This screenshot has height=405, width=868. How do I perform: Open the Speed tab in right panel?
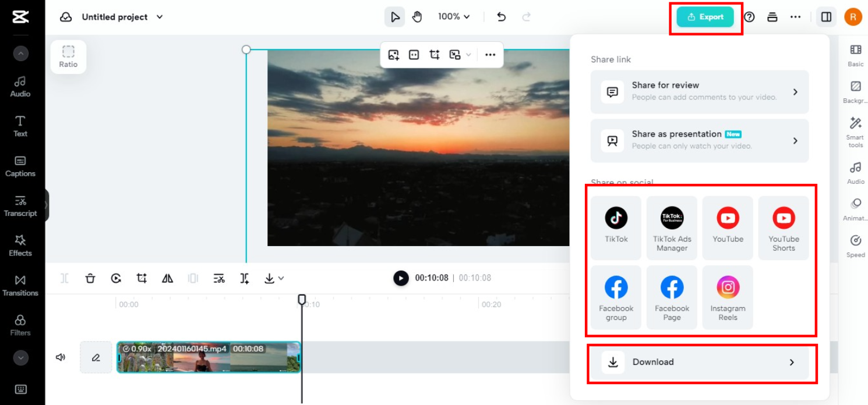pos(856,246)
